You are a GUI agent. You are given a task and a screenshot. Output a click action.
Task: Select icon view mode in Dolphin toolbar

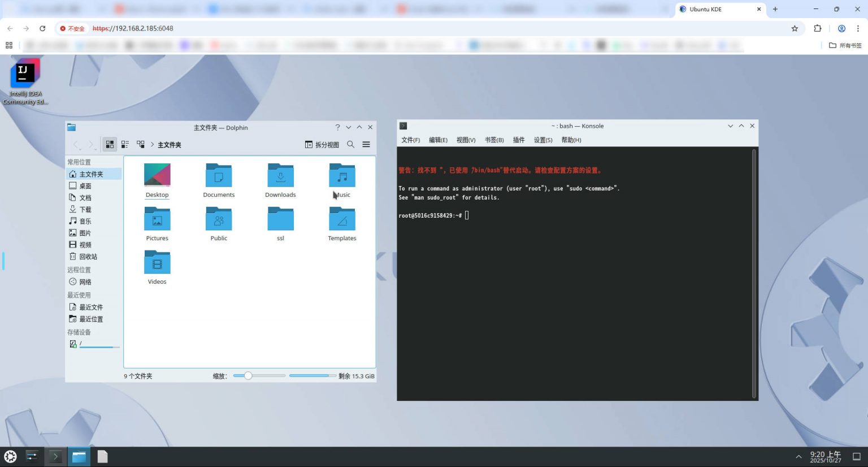(x=110, y=144)
